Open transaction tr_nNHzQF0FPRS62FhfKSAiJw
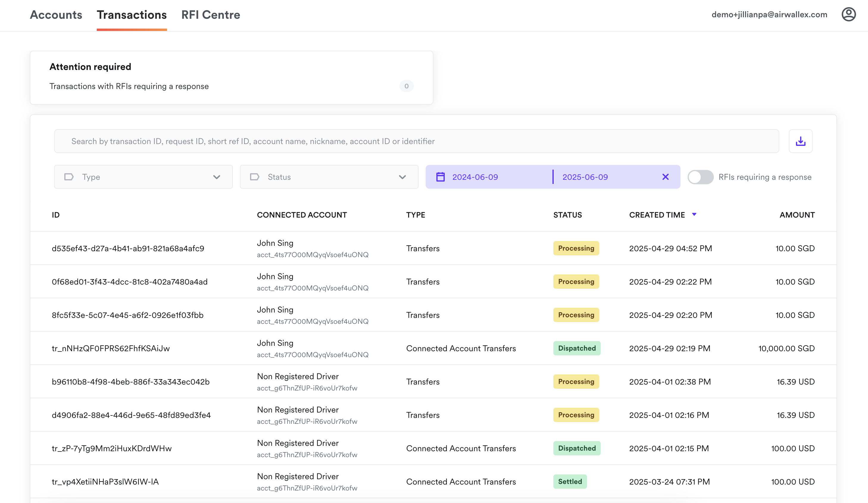Viewport: 868px width, 503px height. (110, 348)
